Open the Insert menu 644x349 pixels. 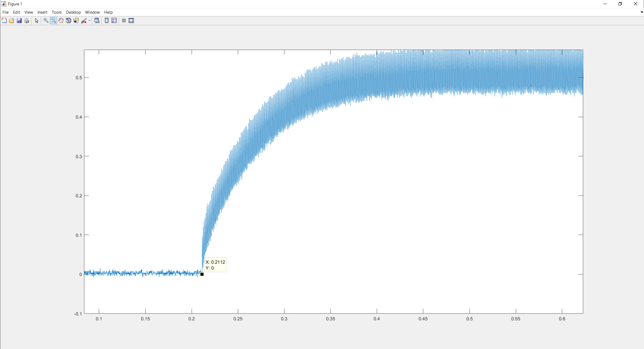(x=43, y=12)
